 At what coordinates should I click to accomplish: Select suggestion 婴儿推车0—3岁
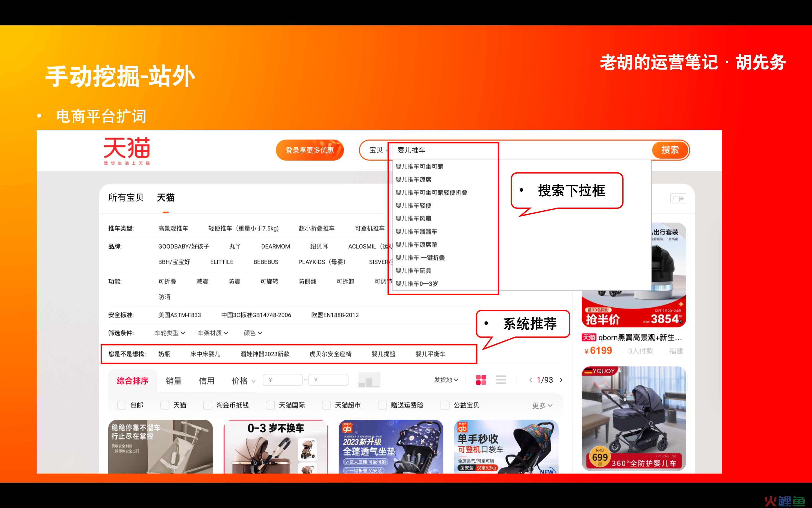click(417, 284)
